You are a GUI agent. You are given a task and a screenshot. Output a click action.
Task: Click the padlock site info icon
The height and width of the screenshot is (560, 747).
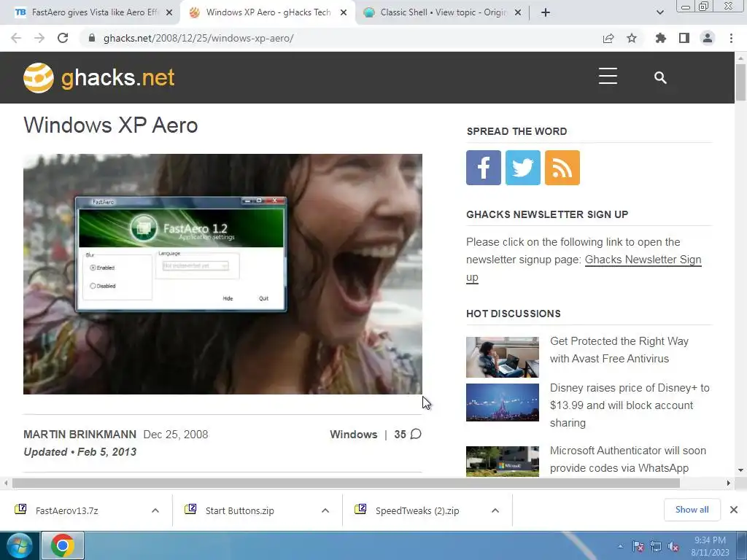(92, 38)
